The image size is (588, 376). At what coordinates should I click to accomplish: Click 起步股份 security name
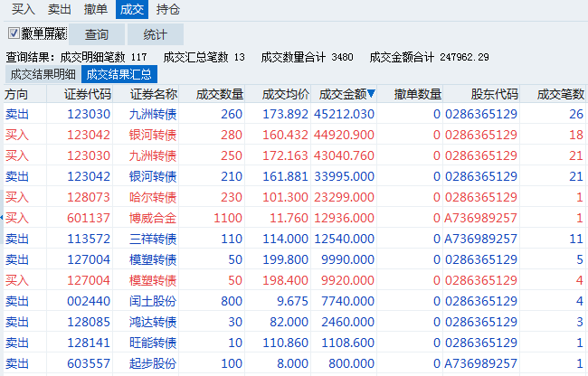pos(153,363)
